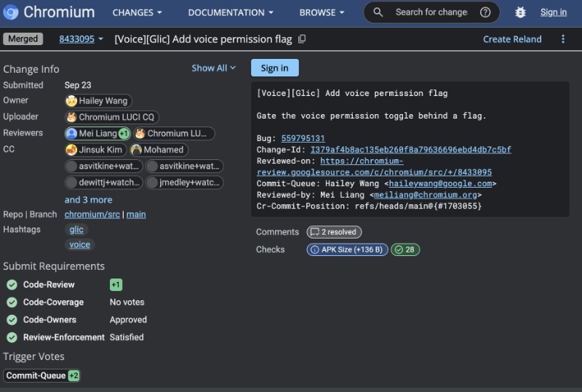Open DOCUMENTATION dropdown menu
Image resolution: width=582 pixels, height=392 pixels.
(x=231, y=12)
